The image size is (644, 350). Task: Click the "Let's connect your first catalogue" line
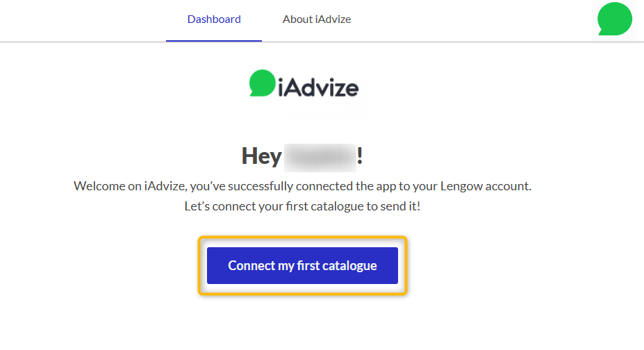[x=302, y=206]
